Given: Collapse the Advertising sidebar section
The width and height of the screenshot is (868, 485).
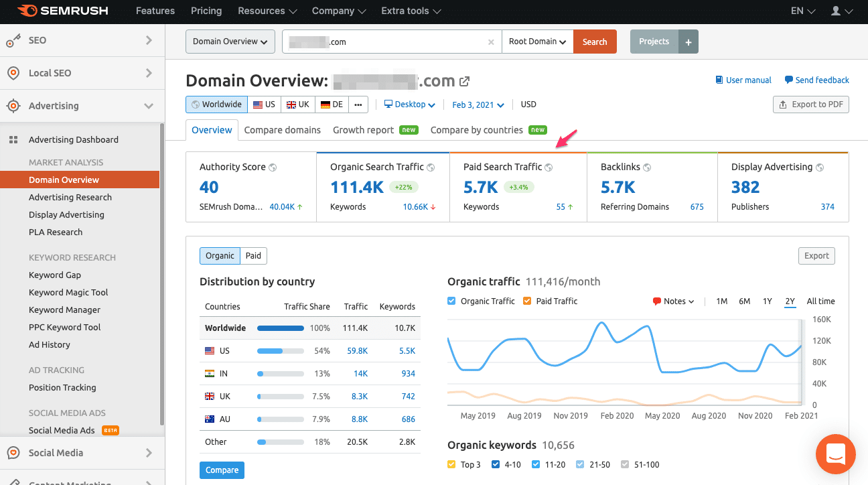Looking at the screenshot, I should [149, 106].
